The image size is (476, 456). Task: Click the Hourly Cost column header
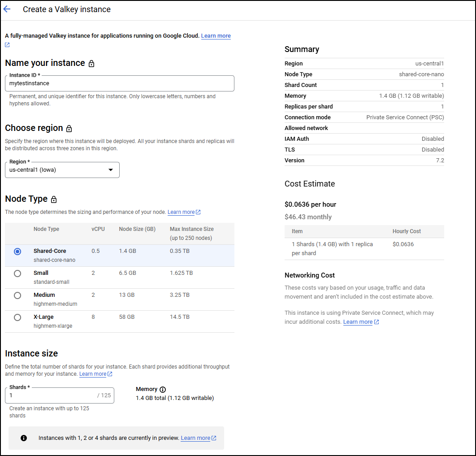[407, 231]
